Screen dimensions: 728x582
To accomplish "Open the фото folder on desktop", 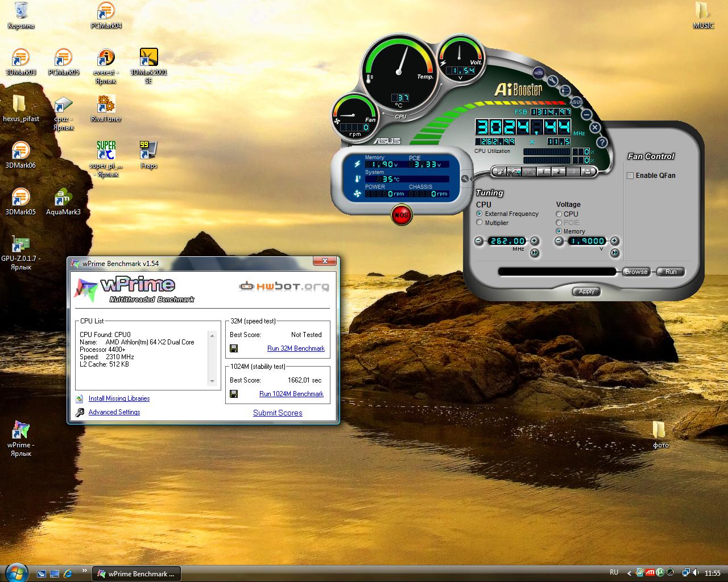I will click(x=660, y=435).
